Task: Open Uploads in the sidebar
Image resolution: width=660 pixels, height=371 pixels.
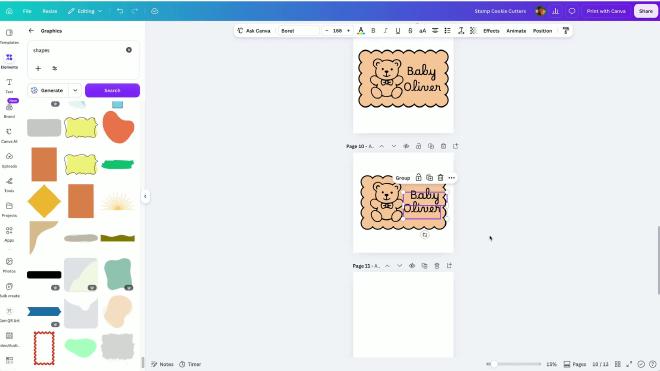Action: (9, 160)
